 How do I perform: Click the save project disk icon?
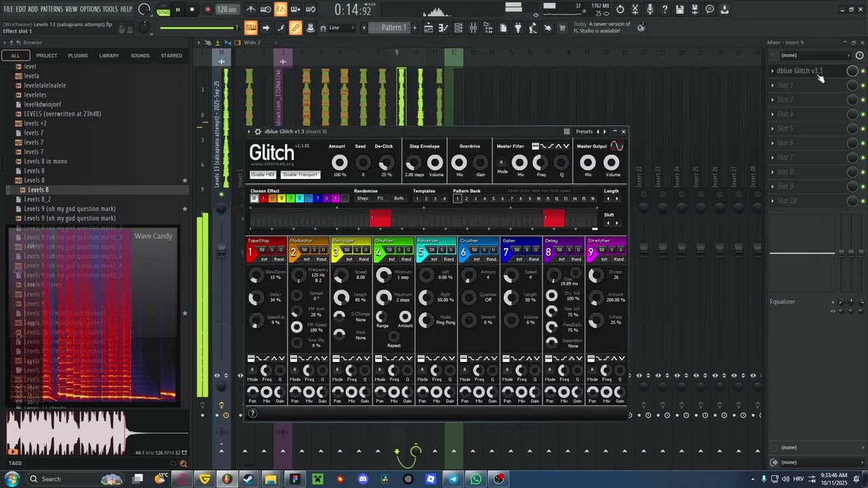coord(679,9)
